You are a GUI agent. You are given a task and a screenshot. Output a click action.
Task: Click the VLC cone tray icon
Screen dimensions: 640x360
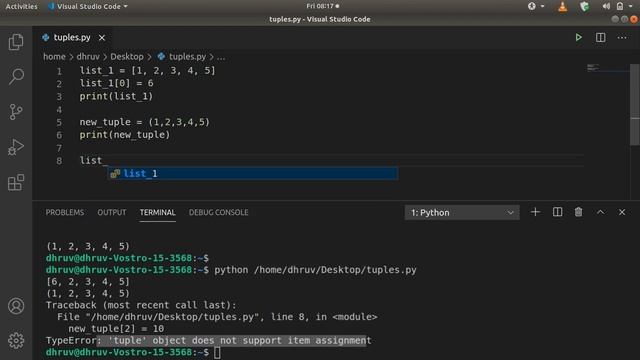(x=562, y=6)
